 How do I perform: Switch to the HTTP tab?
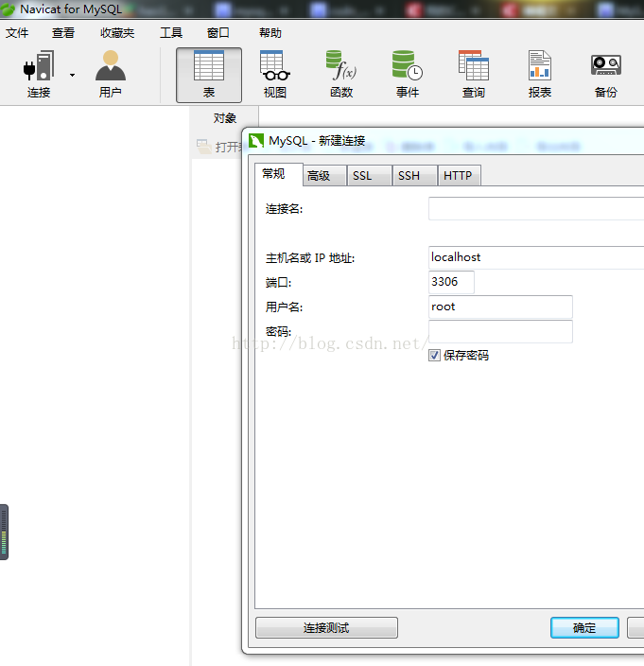point(459,175)
